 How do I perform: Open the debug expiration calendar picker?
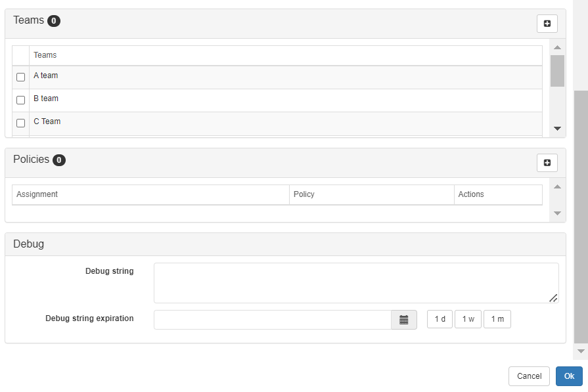(404, 320)
